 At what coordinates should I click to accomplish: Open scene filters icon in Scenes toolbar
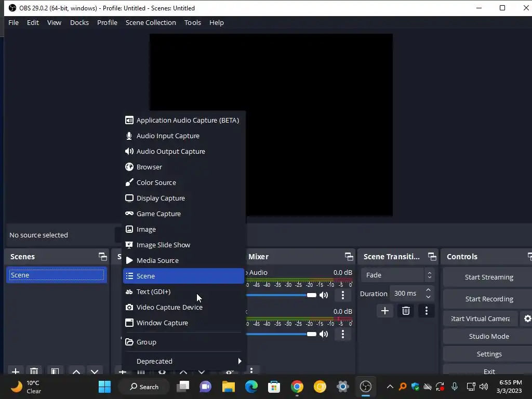tap(55, 371)
